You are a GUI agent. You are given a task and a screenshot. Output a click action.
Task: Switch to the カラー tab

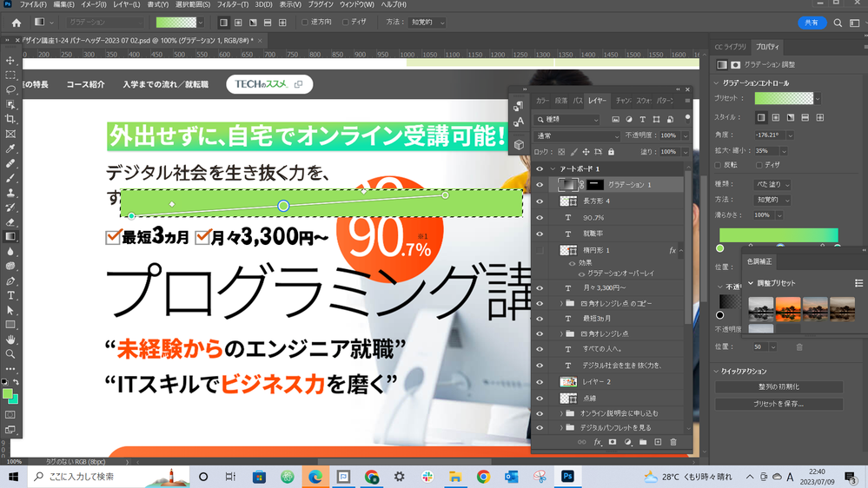[542, 101]
